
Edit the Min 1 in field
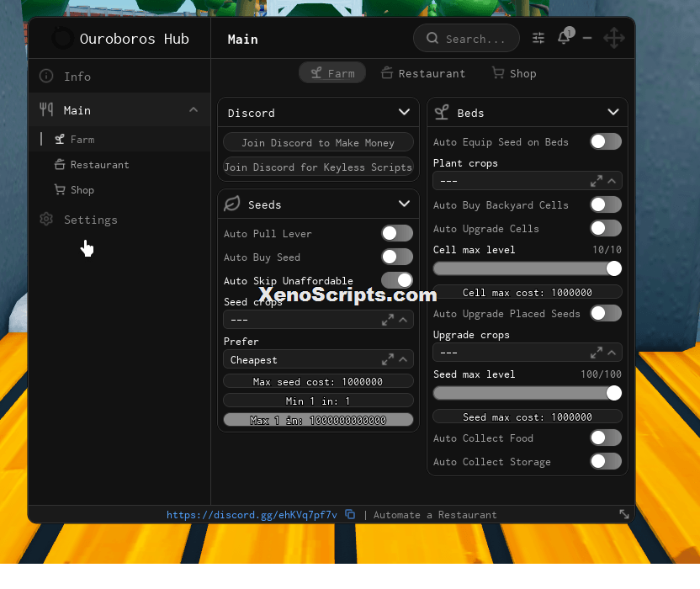(x=318, y=401)
